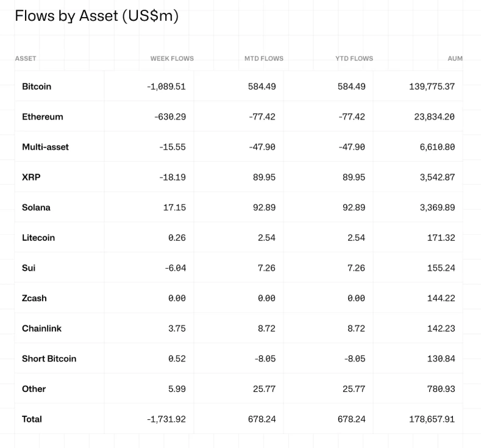
Task: Select the Chainlink row label
Action: (41, 329)
